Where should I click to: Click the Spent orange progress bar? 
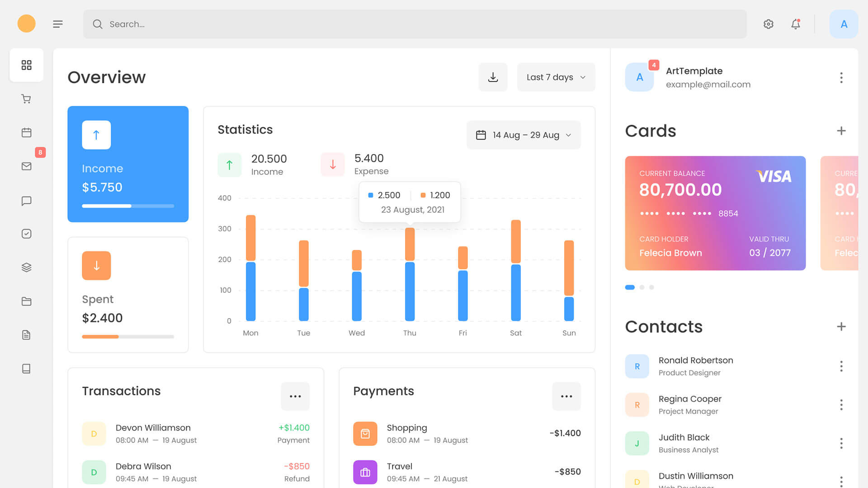tap(100, 337)
